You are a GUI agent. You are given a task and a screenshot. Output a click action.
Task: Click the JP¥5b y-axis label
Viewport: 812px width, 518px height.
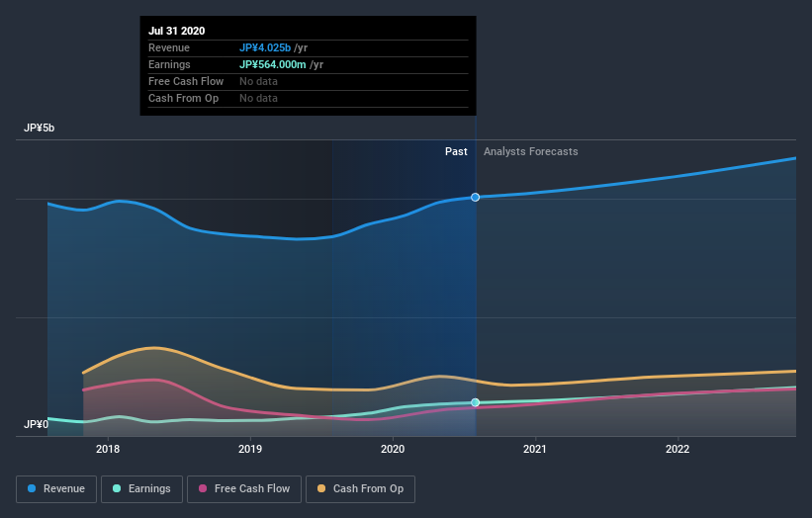(39, 128)
